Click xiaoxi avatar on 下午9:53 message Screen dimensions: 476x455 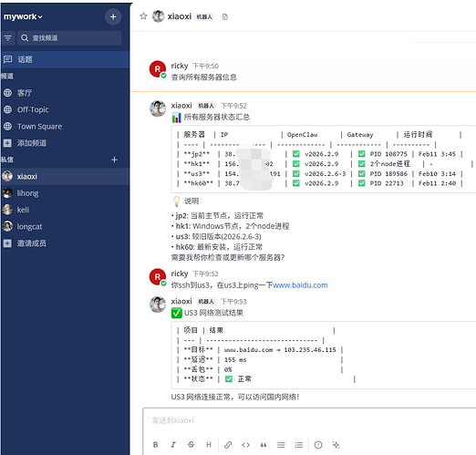[x=158, y=305]
